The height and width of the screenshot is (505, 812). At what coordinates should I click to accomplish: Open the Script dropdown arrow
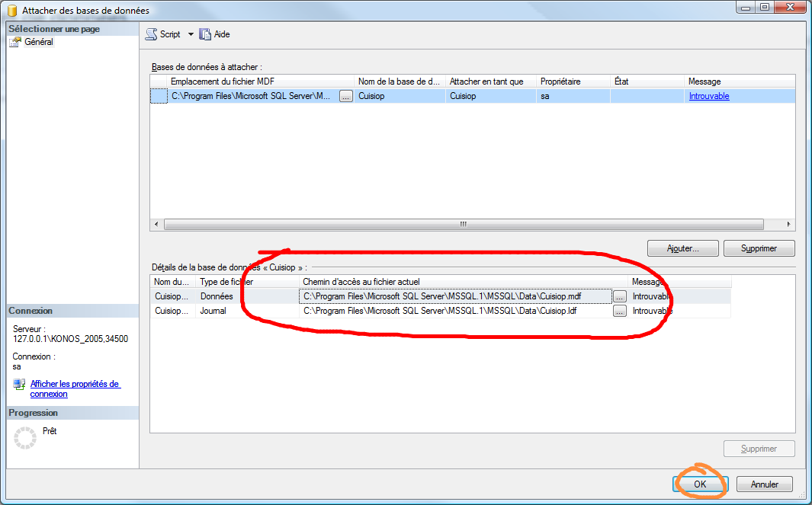[x=191, y=34]
